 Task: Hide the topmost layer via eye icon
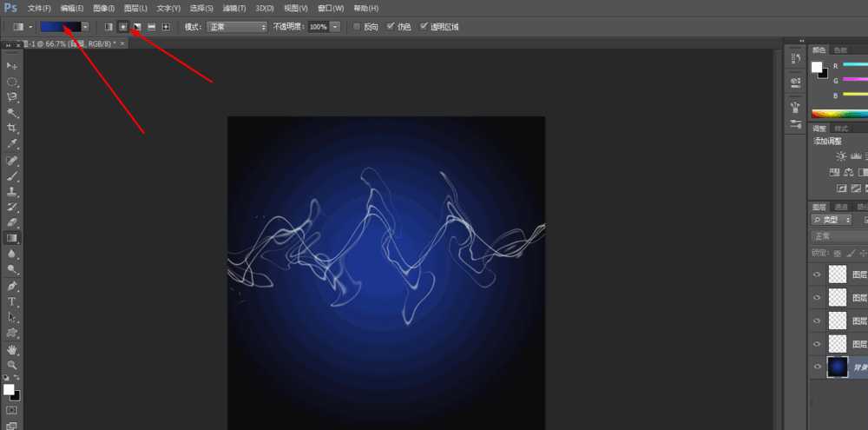tap(817, 275)
